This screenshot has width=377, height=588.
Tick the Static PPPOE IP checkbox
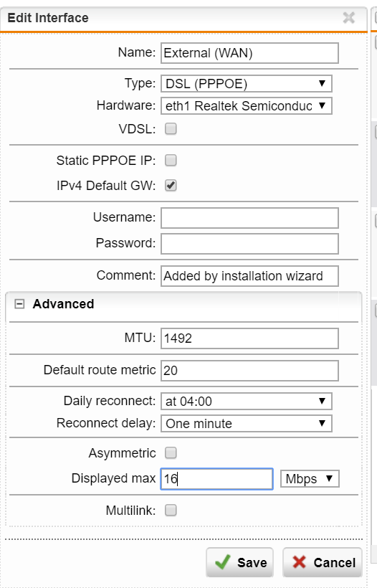pyautogui.click(x=171, y=161)
